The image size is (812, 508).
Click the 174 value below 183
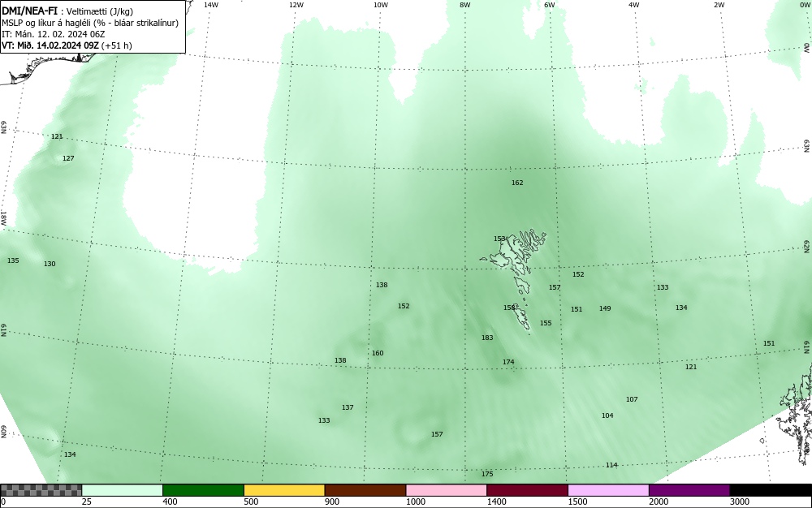(508, 362)
